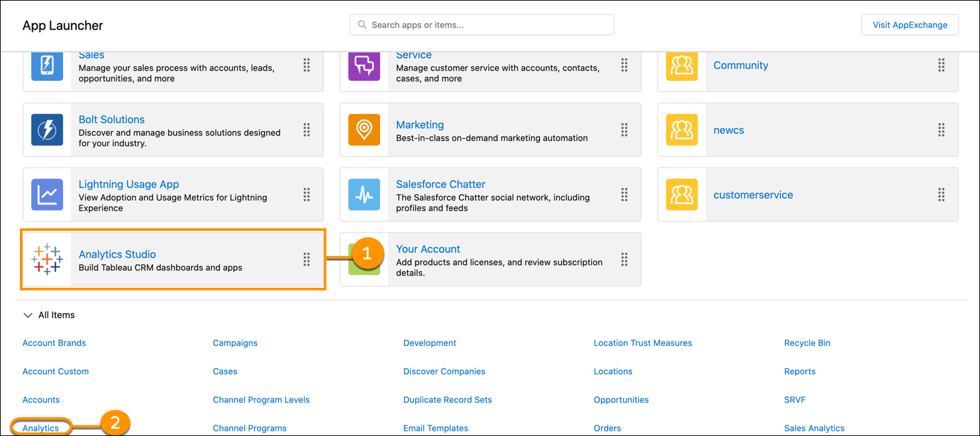Image resolution: width=980 pixels, height=436 pixels.
Task: Click the Salesforce Chatter pulse icon
Action: click(364, 195)
